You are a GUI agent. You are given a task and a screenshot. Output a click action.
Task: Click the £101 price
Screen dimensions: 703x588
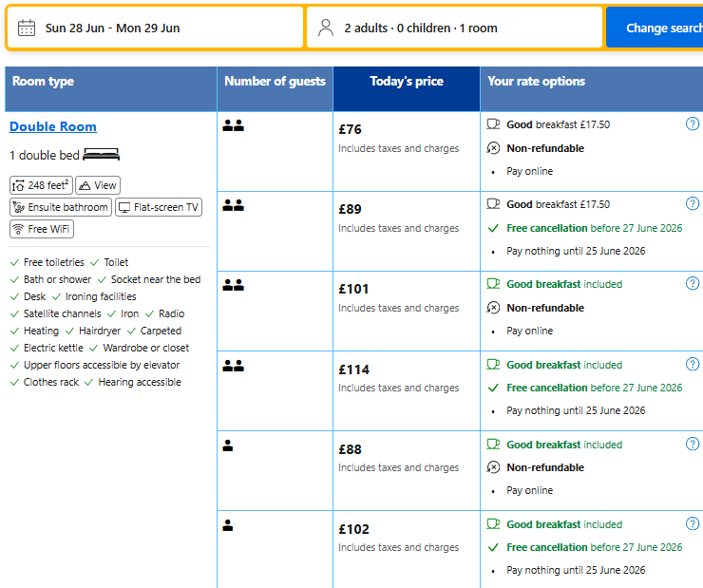(353, 289)
